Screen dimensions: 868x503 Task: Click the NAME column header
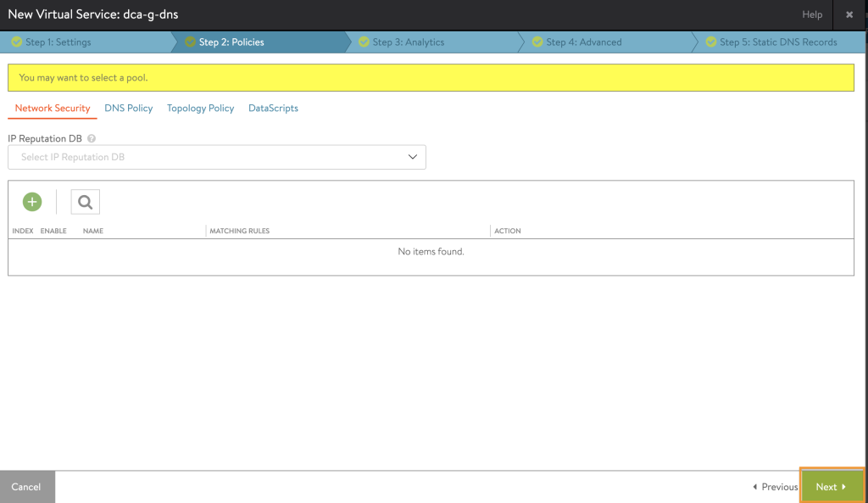(x=93, y=231)
